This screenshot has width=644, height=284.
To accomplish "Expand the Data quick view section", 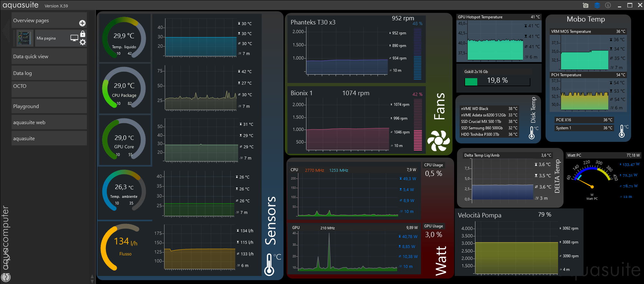I will pyautogui.click(x=49, y=56).
